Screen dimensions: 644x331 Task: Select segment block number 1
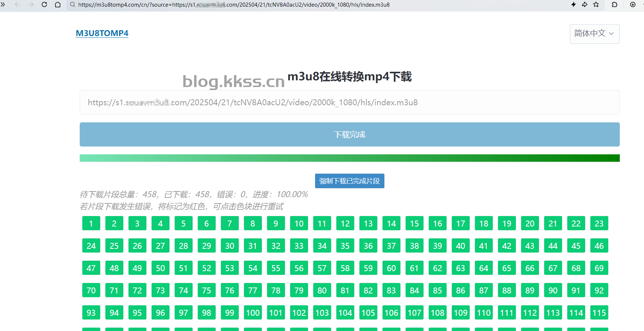(x=91, y=224)
